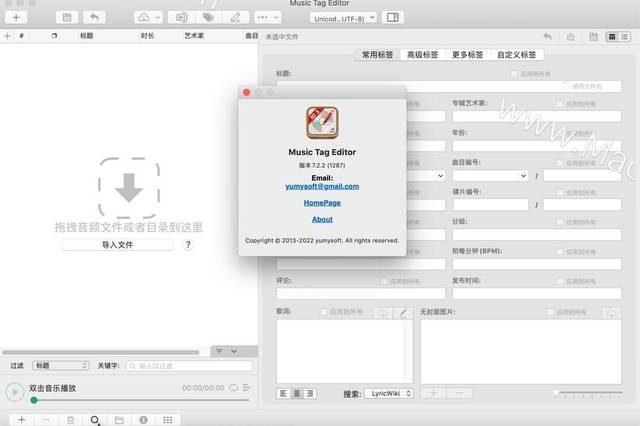The image size is (640, 426).
Task: Select the 常用标签 tab
Action: coord(378,55)
